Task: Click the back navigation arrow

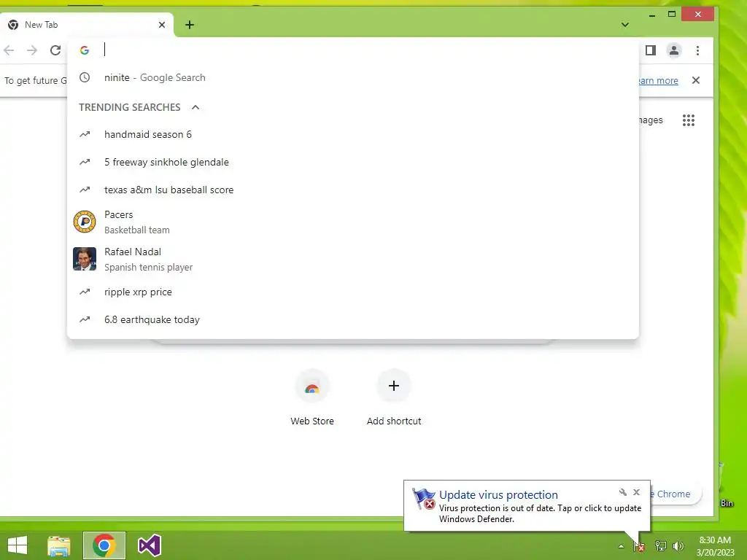Action: click(x=9, y=50)
